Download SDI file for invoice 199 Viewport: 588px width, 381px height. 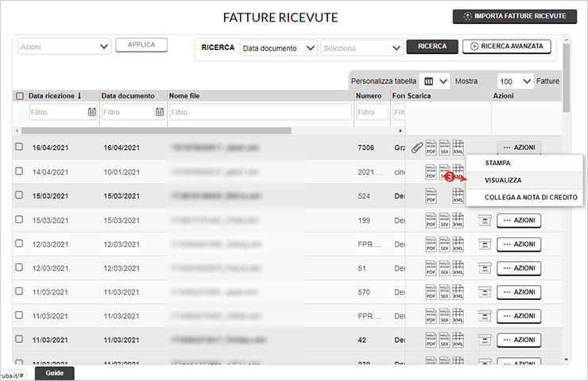[444, 221]
